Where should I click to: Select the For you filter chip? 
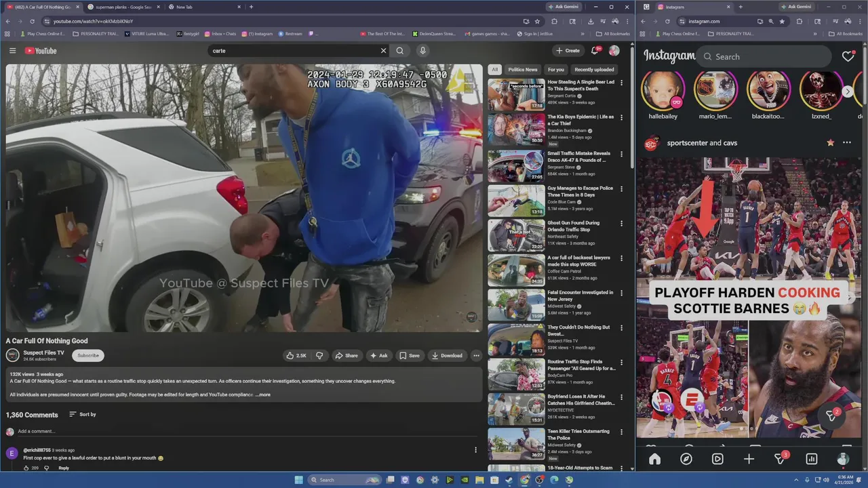pyautogui.click(x=556, y=69)
